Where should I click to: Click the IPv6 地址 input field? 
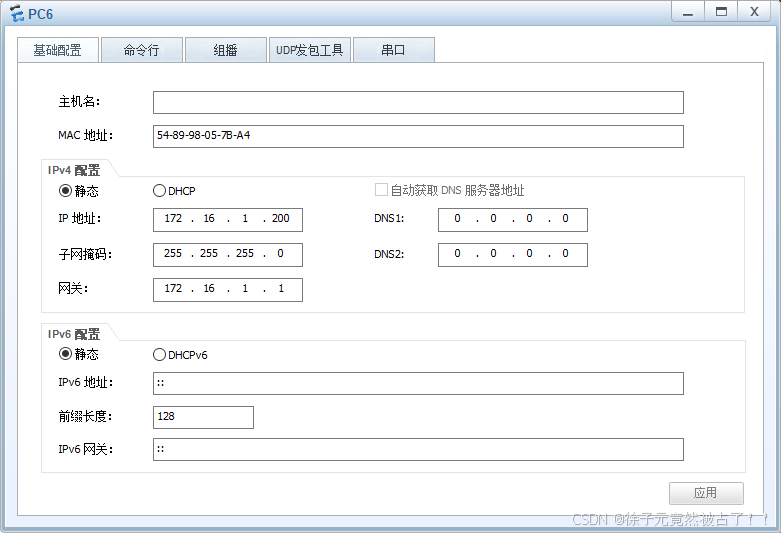(418, 383)
